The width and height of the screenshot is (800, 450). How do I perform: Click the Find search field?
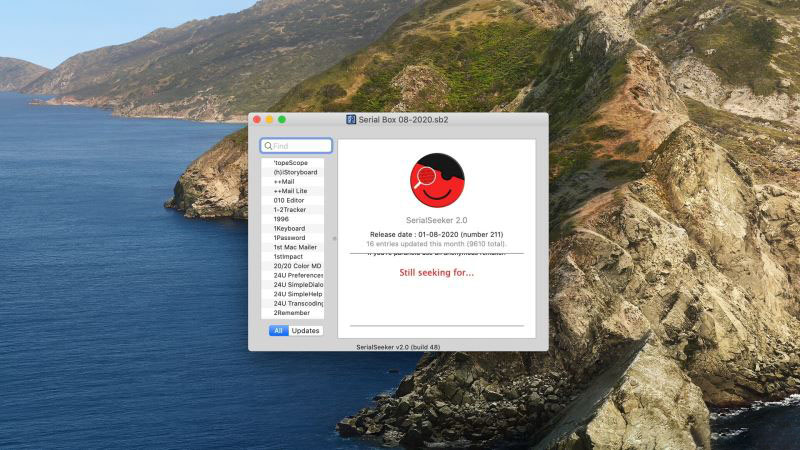pyautogui.click(x=296, y=146)
